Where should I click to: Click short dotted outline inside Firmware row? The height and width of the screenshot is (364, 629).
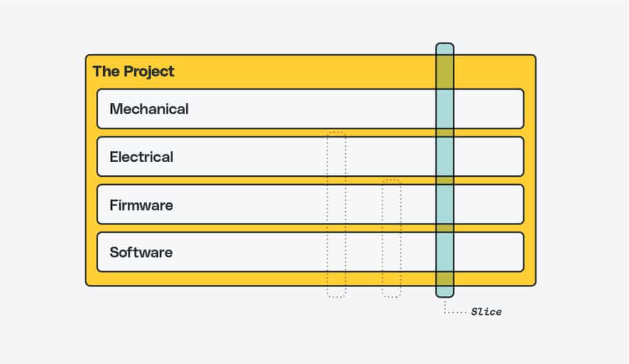coord(391,204)
